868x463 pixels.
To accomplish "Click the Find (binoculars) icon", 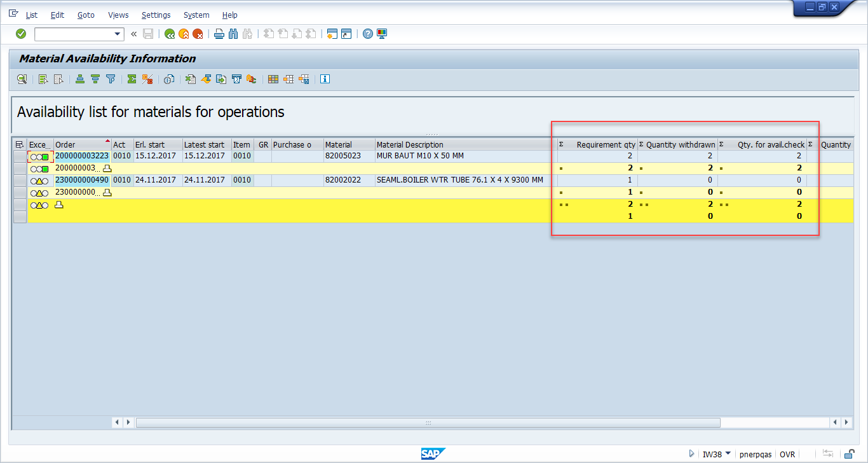I will click(233, 33).
